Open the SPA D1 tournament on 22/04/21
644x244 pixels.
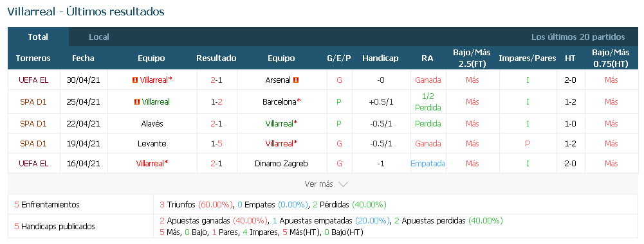click(x=33, y=123)
